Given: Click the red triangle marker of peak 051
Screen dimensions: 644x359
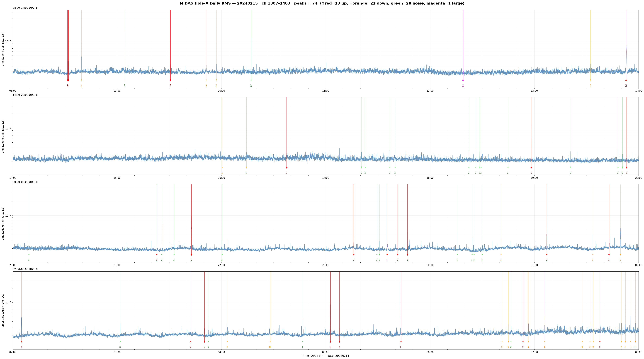Looking at the screenshot, I should (191, 342).
